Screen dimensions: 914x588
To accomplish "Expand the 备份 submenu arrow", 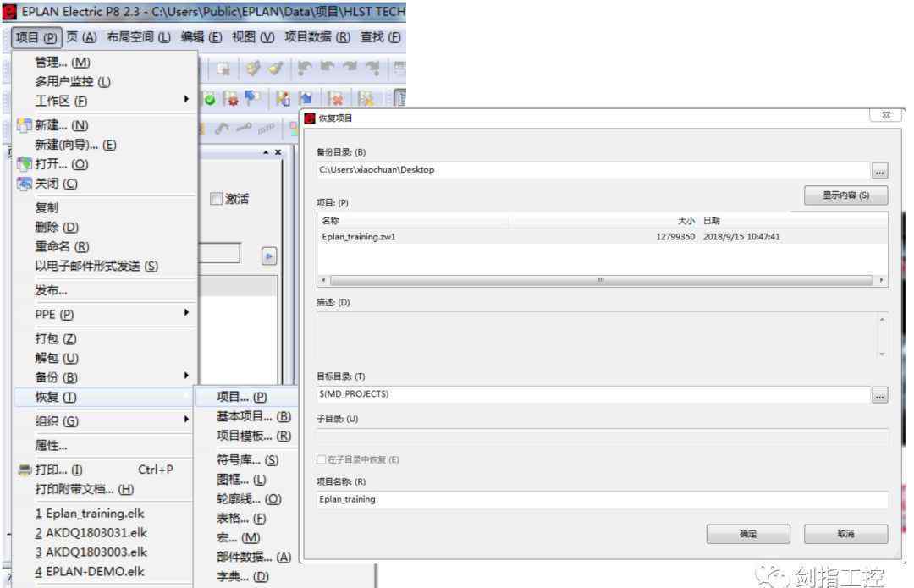I will pos(186,376).
